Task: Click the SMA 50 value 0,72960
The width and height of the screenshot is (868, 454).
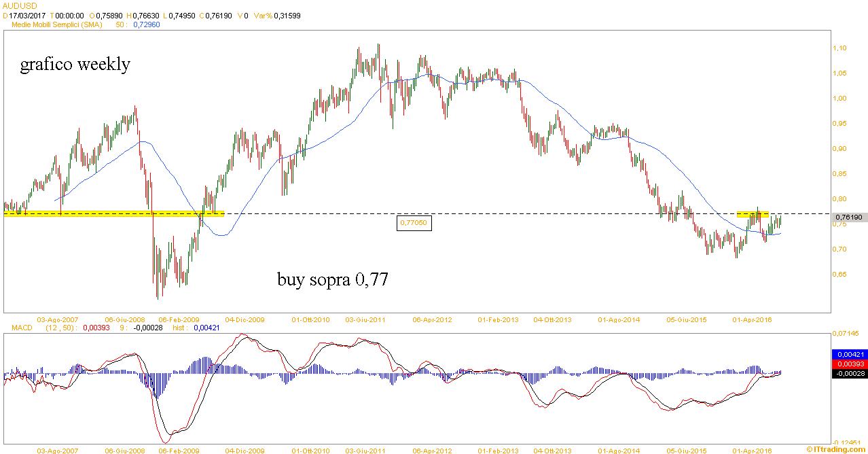Action: click(x=145, y=24)
